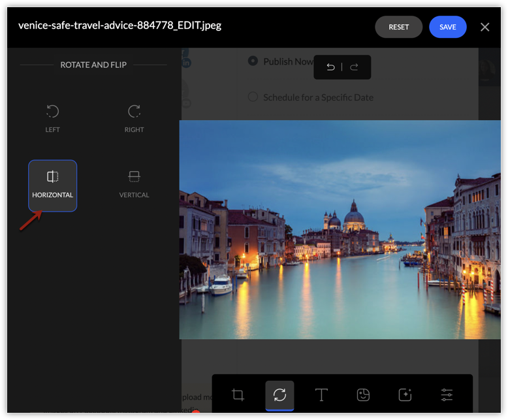Select the Publish Now radio option
Screen dimensions: 508x420
253,61
